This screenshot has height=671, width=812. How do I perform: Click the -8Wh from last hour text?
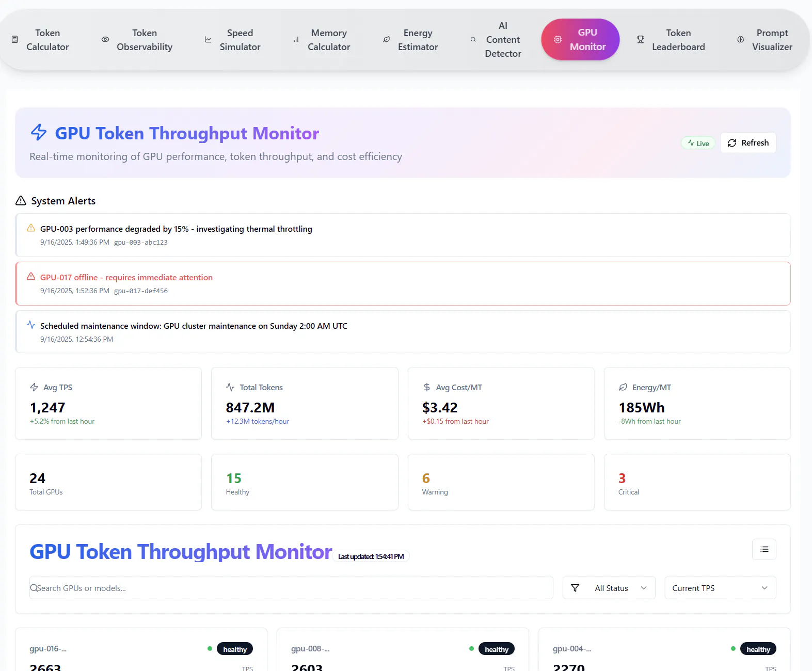pos(649,421)
